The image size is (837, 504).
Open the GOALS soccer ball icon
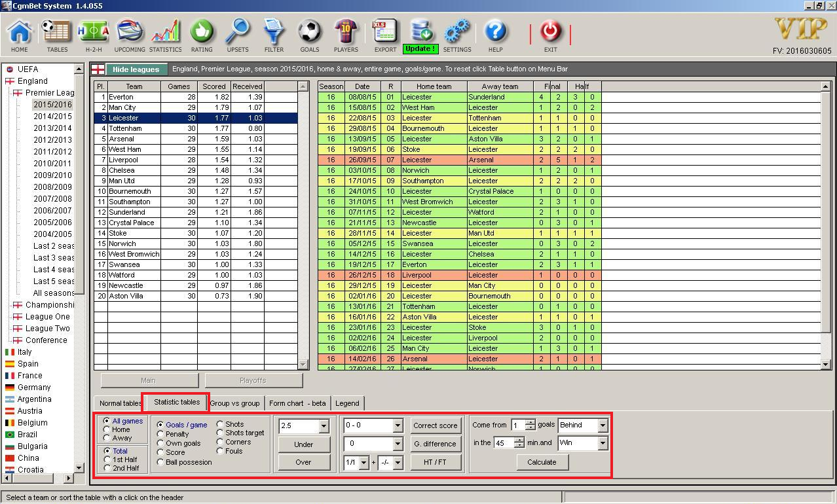[x=309, y=31]
